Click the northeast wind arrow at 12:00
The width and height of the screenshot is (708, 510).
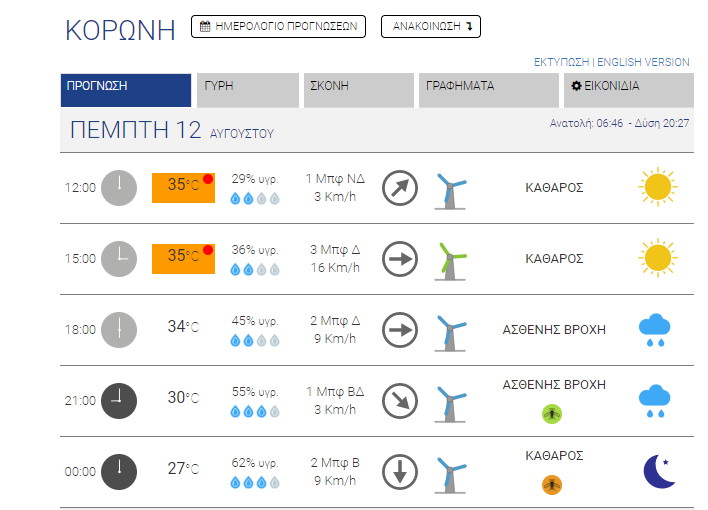click(400, 188)
